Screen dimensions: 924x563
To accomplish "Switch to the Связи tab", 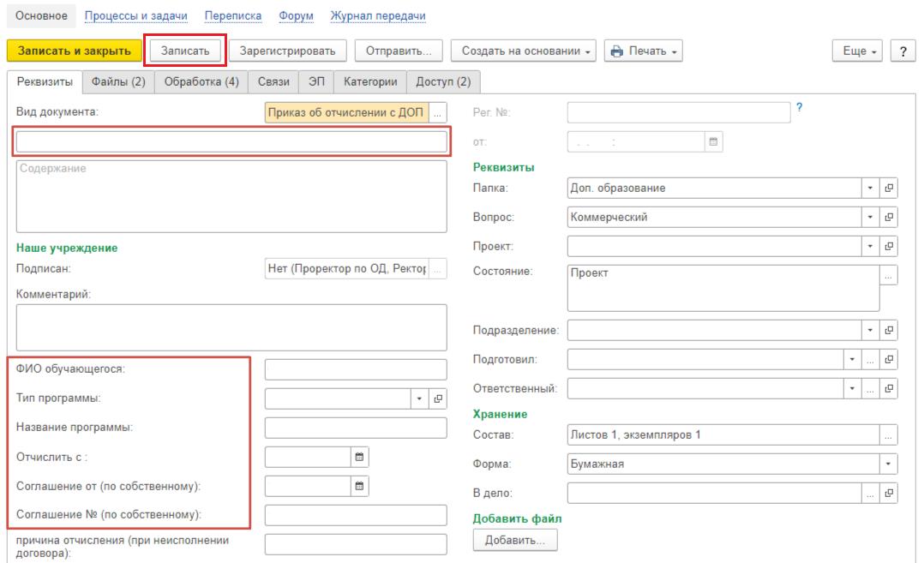I will pyautogui.click(x=273, y=82).
